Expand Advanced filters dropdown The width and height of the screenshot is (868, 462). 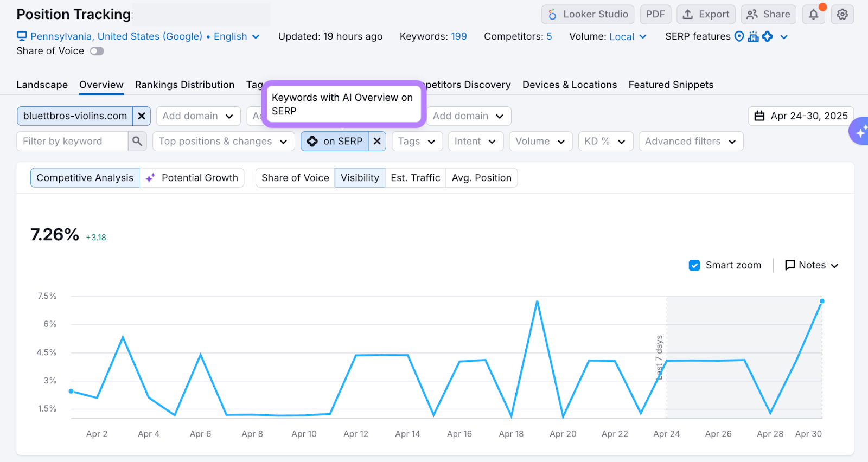[x=691, y=142]
